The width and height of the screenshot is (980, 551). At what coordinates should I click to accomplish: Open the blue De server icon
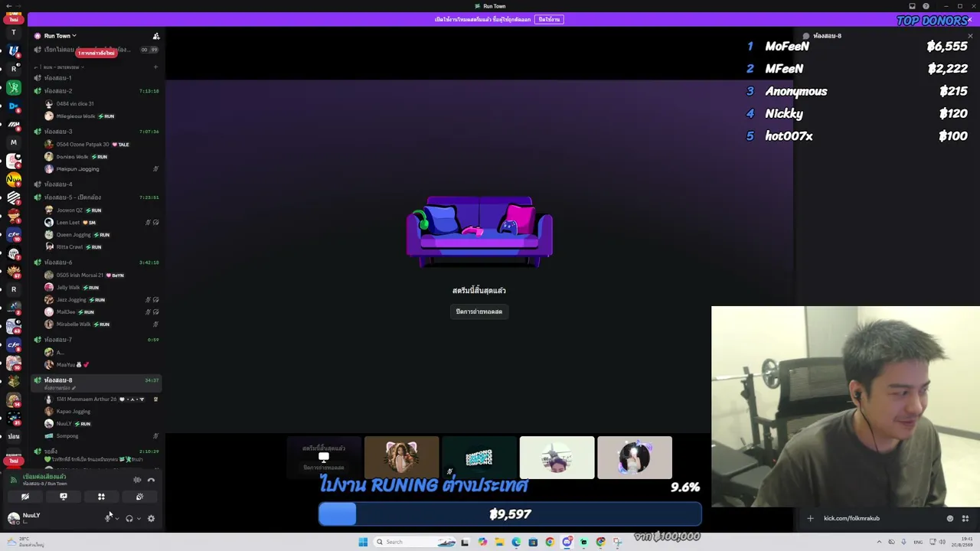[x=14, y=106]
